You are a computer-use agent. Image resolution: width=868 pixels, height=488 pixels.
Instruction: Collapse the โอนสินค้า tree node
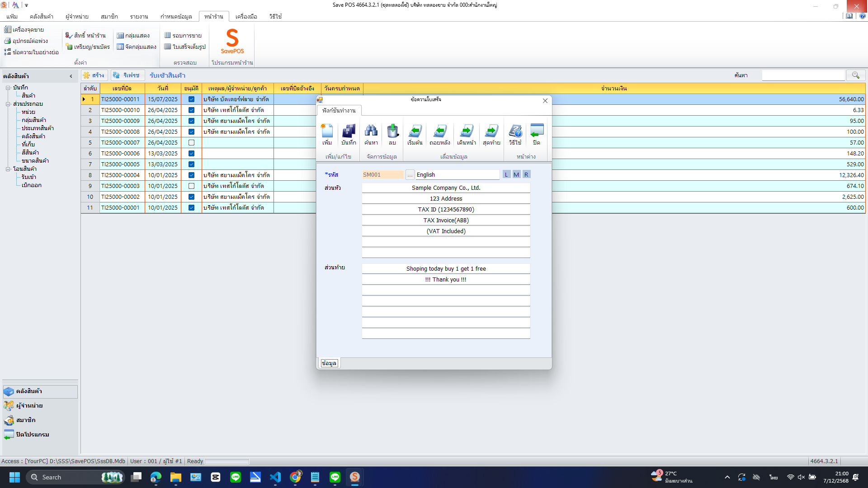click(8, 169)
